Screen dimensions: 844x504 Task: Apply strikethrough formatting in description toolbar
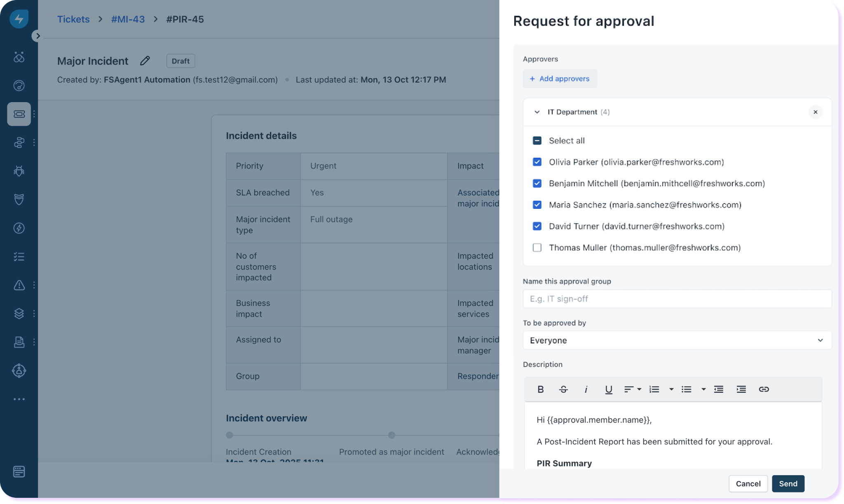point(563,389)
